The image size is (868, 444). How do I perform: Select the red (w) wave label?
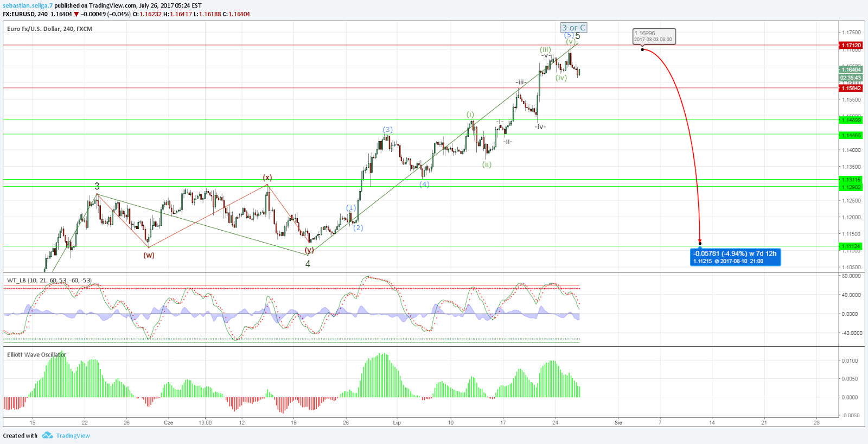click(x=149, y=255)
